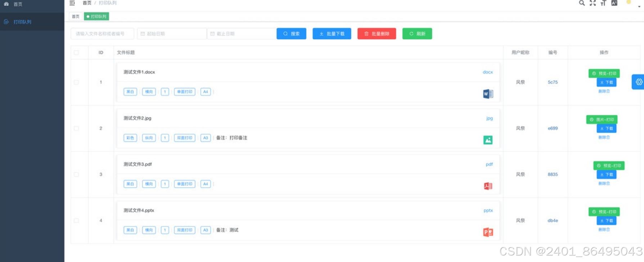Select 打印队列 in the left sidebar
This screenshot has height=262, width=644.
(22, 22)
